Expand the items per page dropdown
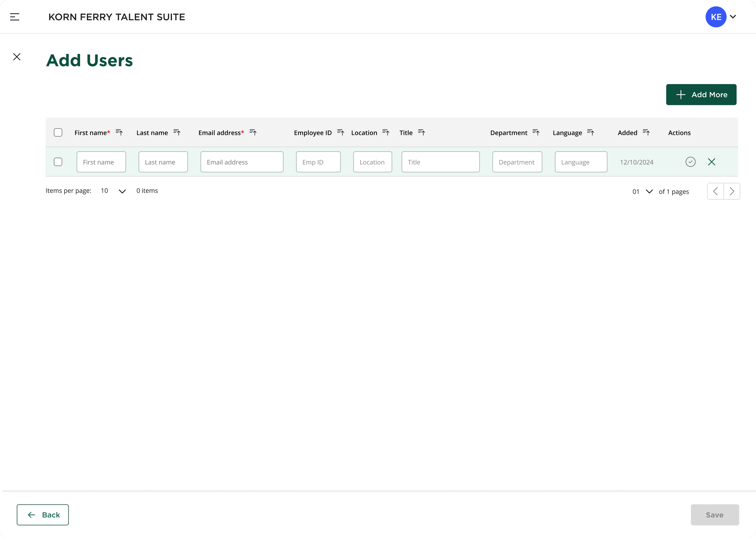The image size is (756, 538). click(x=122, y=191)
